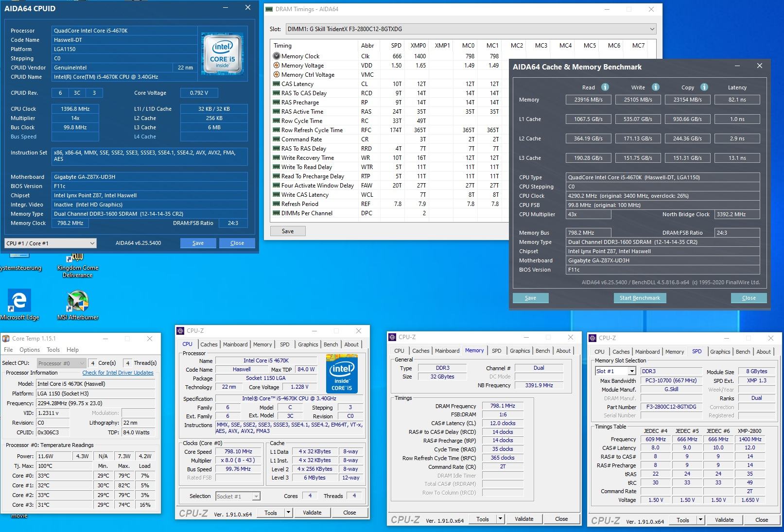Switch to Bench tab in CPU-Z CPU window
Screen dimensions: 784x532
click(331, 344)
